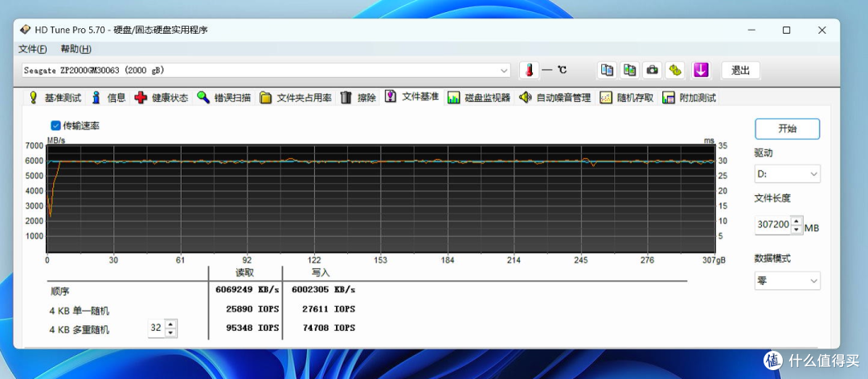The image size is (868, 379).
Task: Click the 74708 IOPS write value
Action: pyautogui.click(x=330, y=328)
